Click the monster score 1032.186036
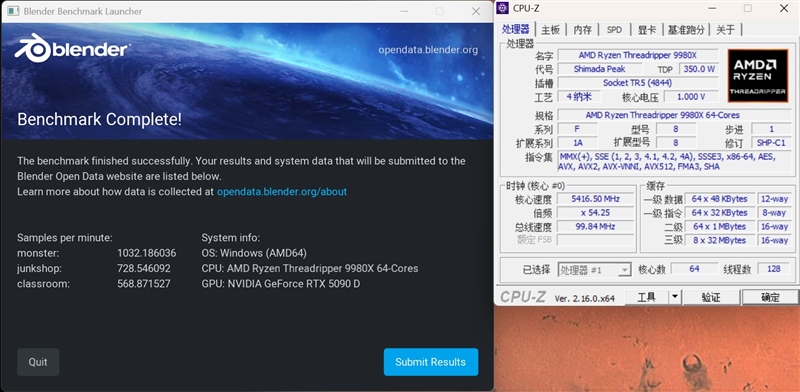 (x=146, y=253)
